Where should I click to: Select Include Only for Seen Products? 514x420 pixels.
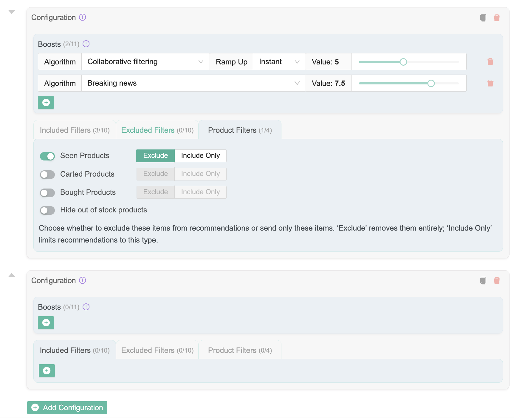click(x=200, y=156)
